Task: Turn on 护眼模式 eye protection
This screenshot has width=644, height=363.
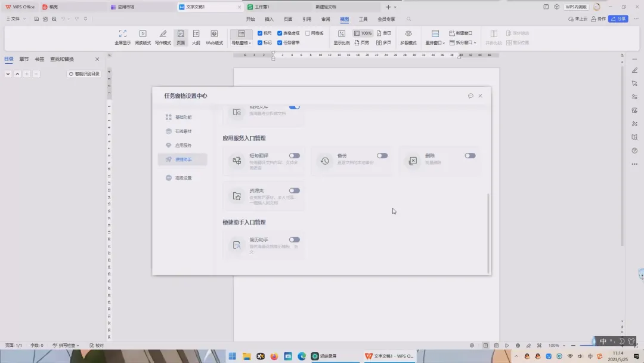Action: tap(408, 37)
